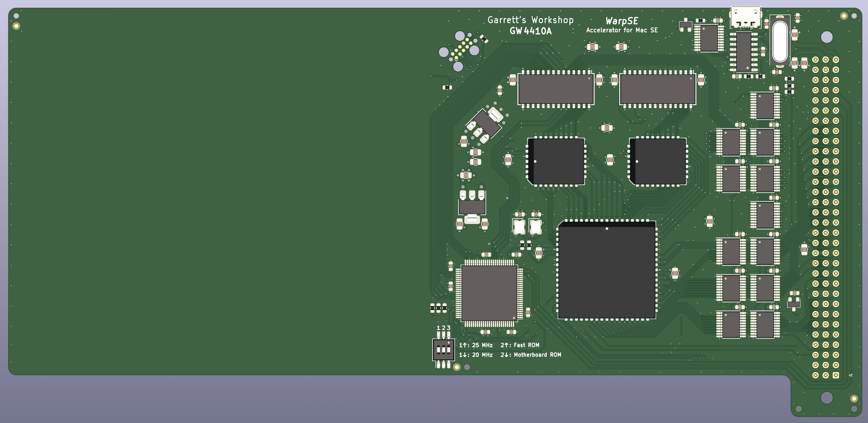Select the upright SOT-223 regulator

[x=472, y=207]
